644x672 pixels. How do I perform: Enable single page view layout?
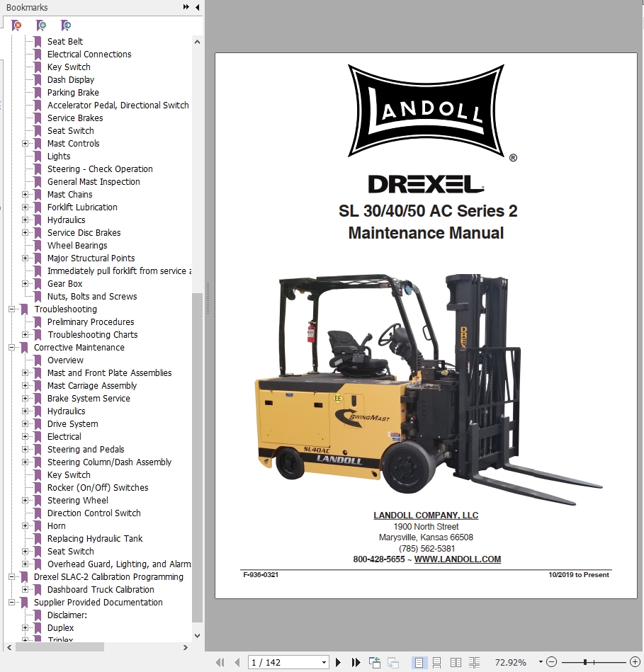tap(419, 663)
